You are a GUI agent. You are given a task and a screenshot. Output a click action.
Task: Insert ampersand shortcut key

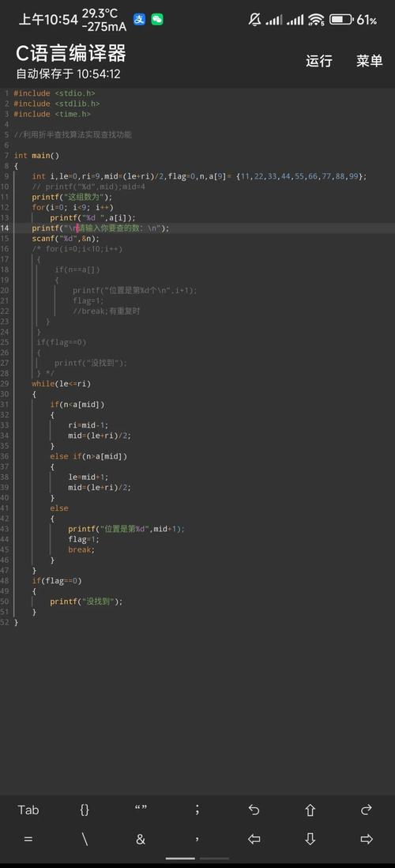pyautogui.click(x=141, y=839)
